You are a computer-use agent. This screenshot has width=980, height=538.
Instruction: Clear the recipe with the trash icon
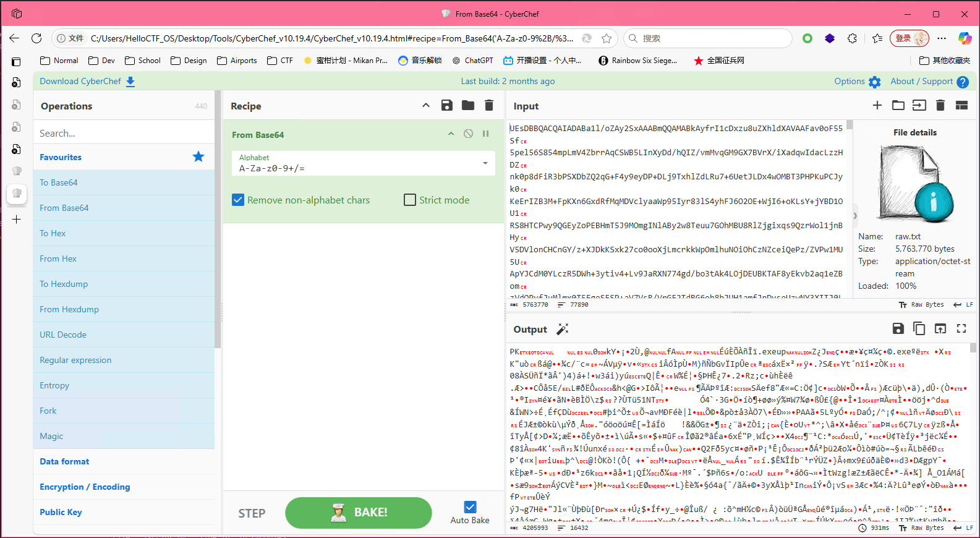point(489,105)
